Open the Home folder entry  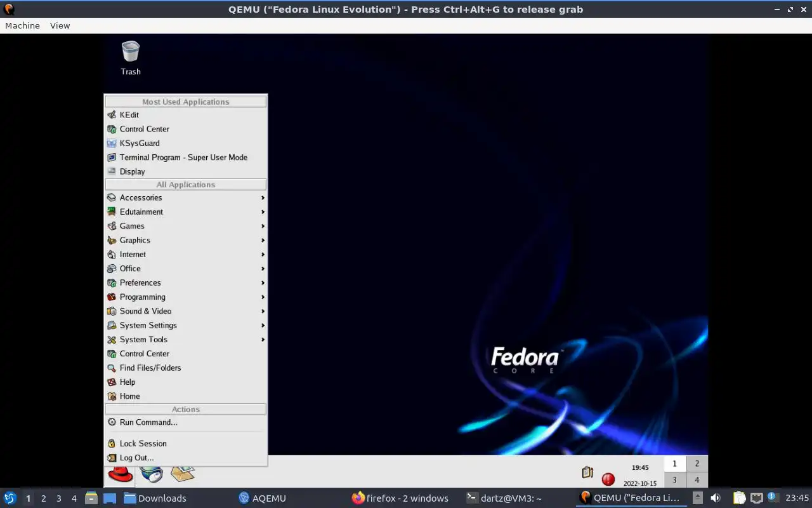[x=185, y=396]
